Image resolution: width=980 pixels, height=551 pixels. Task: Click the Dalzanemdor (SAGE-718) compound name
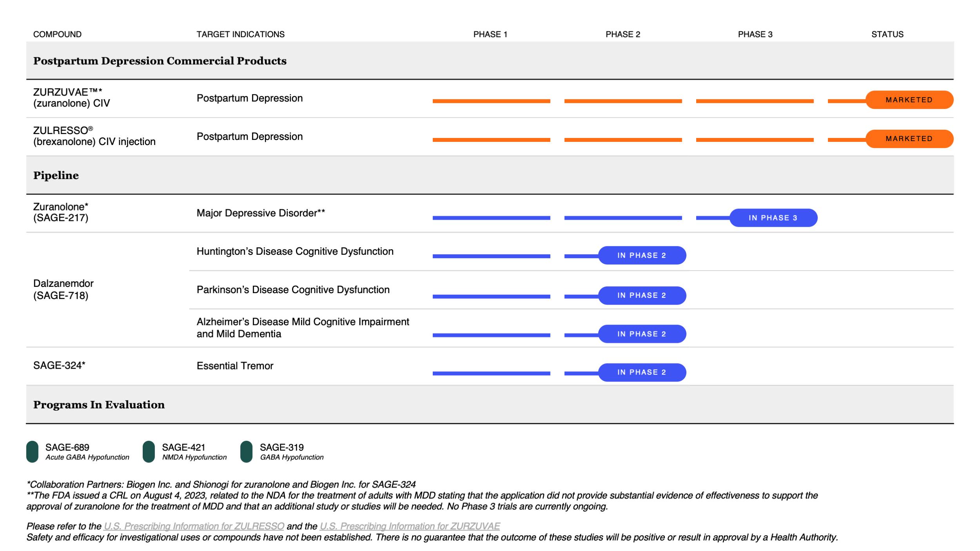[x=63, y=289]
